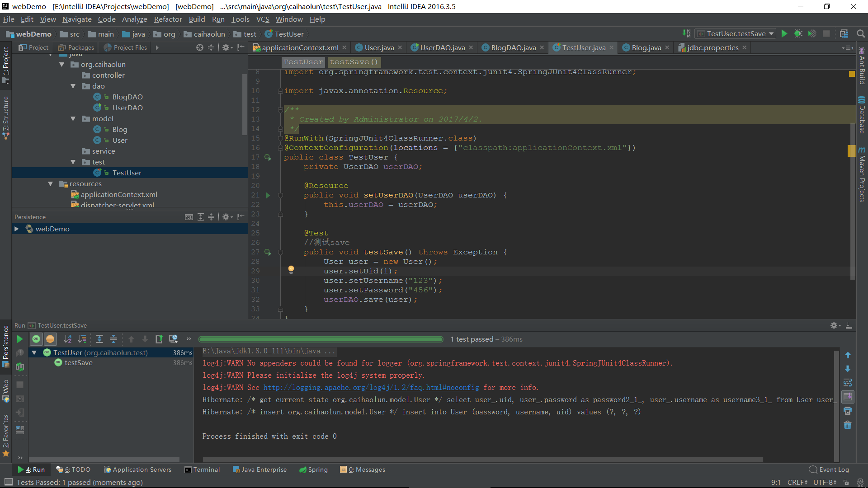Toggle Show Passed tests filter
This screenshot has height=488, width=868.
36,339
